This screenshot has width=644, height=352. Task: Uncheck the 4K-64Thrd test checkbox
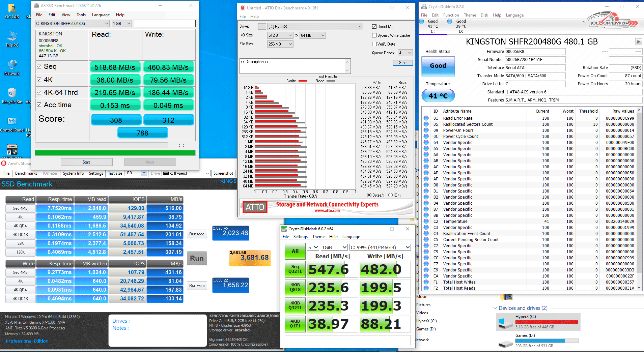tap(39, 92)
